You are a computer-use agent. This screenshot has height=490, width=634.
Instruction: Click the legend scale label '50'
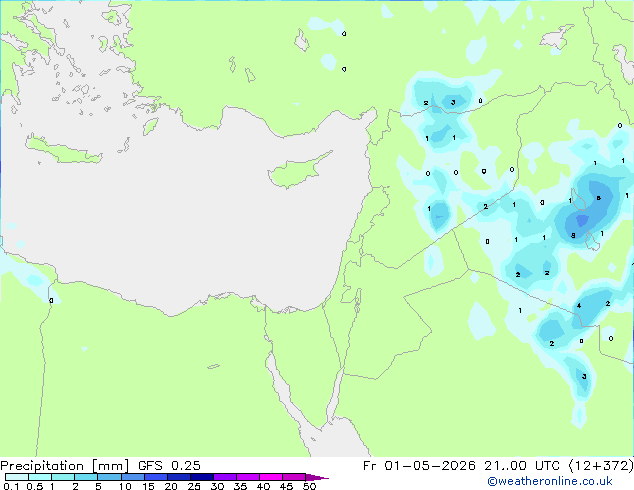pos(309,486)
